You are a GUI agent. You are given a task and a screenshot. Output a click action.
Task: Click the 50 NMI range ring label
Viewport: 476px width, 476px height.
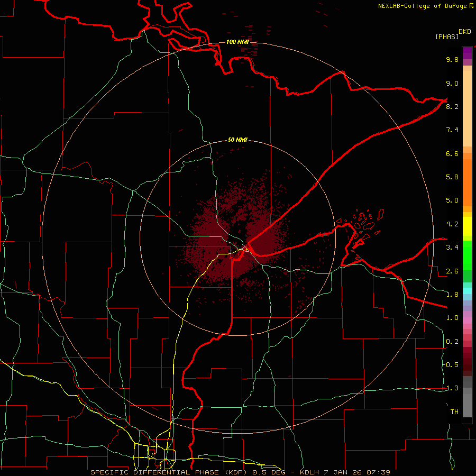(x=237, y=140)
